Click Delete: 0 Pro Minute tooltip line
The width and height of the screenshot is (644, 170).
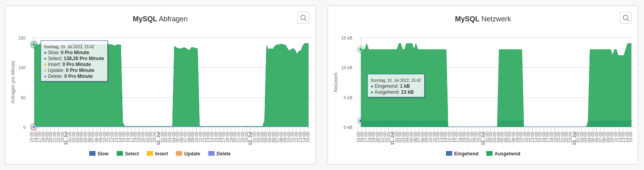pos(68,76)
